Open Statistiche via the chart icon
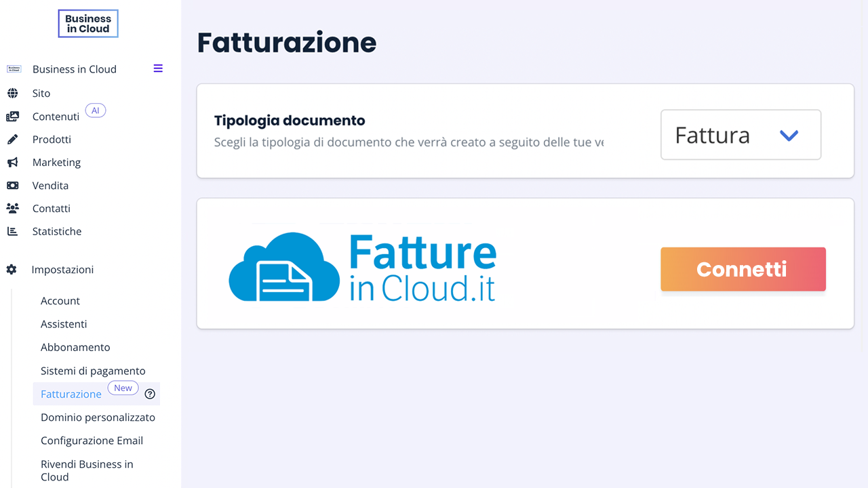This screenshot has width=868, height=488. pos(12,231)
